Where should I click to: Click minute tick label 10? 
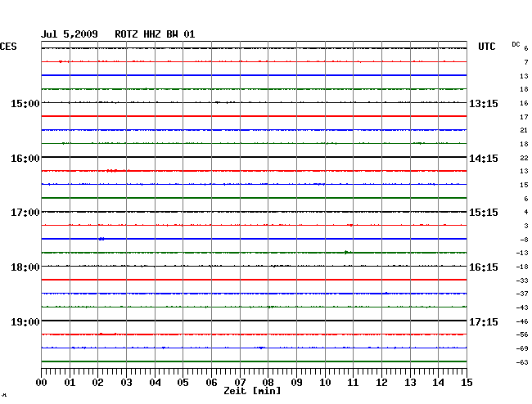(x=325, y=382)
